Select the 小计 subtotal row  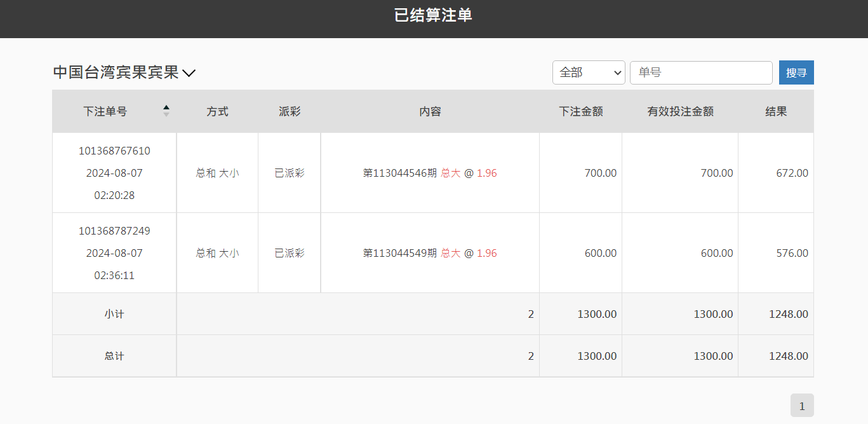114,313
